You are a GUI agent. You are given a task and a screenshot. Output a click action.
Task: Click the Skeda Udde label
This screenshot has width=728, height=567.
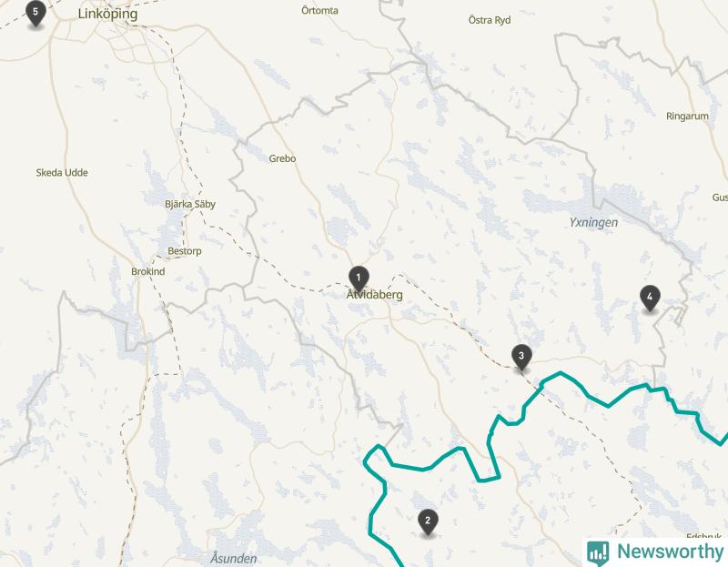coord(62,173)
